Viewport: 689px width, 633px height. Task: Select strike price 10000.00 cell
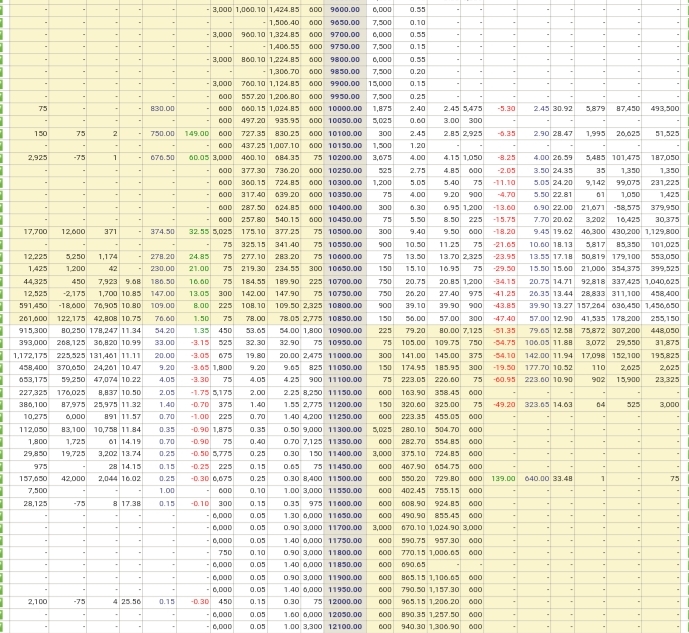(x=345, y=109)
